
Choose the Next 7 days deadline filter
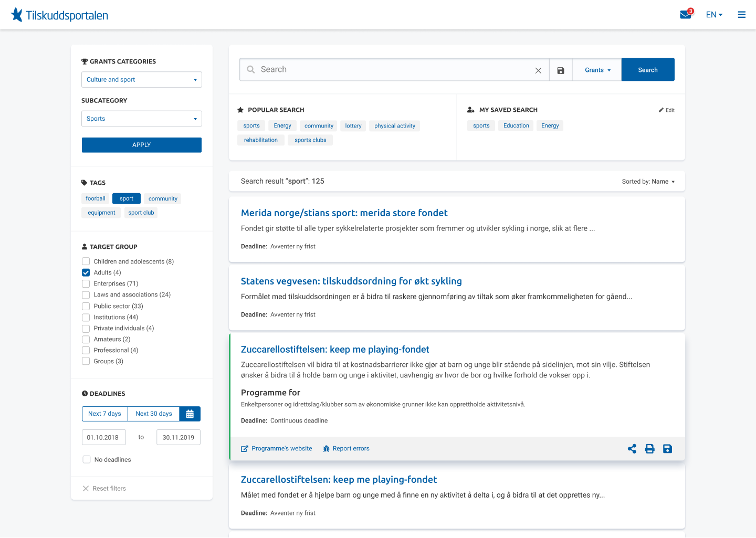coord(105,414)
